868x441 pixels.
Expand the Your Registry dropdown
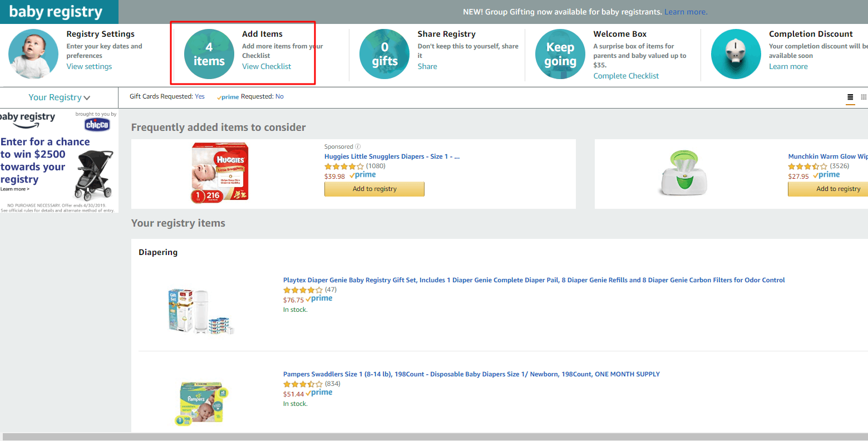(x=60, y=97)
